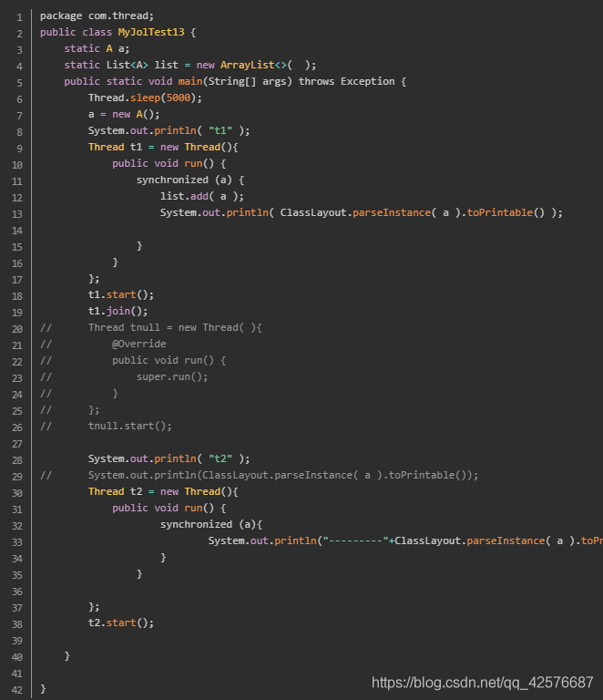Image resolution: width=603 pixels, height=700 pixels.
Task: Click 'synchronized (a){' on line 32
Action: (x=211, y=525)
